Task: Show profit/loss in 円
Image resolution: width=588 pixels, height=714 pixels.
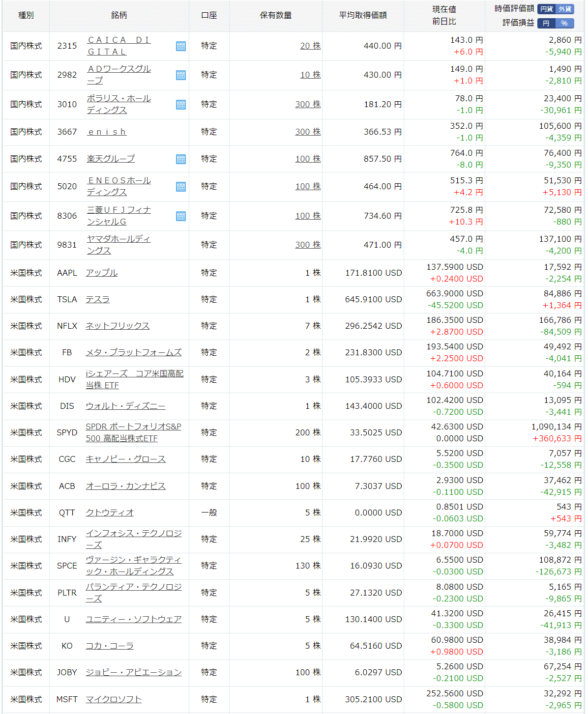Action: point(546,23)
